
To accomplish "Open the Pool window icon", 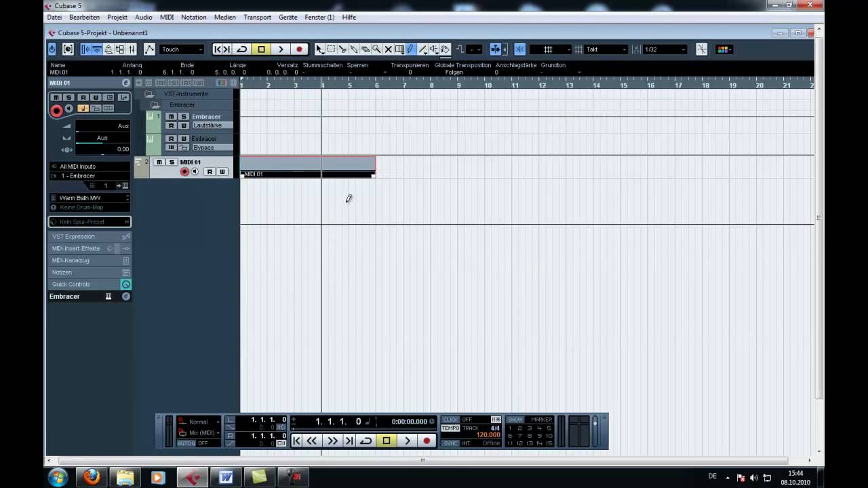I will [120, 49].
